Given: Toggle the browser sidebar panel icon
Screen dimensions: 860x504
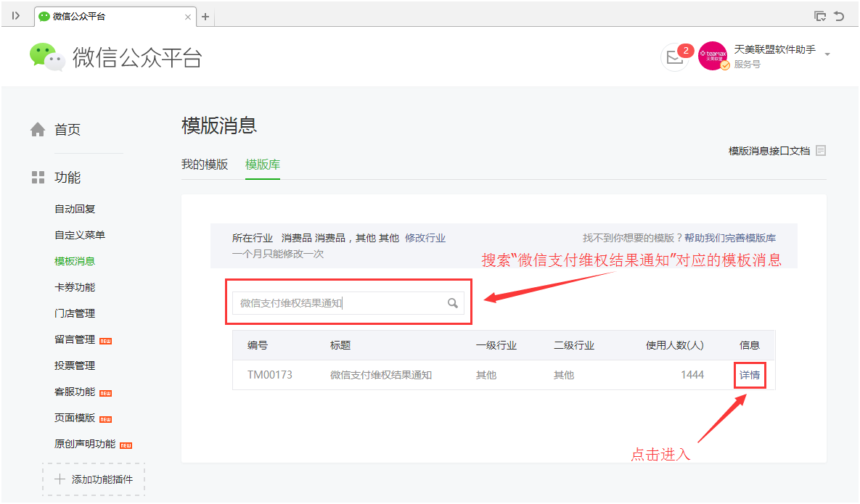Looking at the screenshot, I should [16, 16].
